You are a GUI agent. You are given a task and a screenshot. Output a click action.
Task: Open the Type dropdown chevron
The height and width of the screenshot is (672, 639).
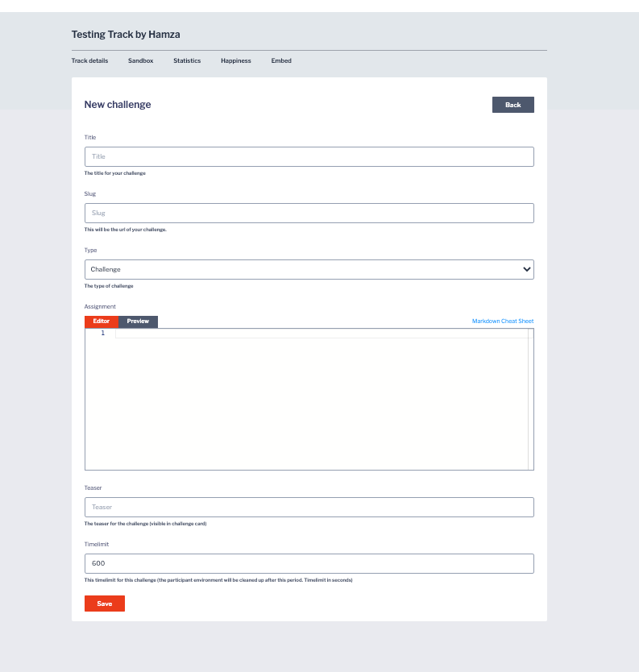click(527, 269)
